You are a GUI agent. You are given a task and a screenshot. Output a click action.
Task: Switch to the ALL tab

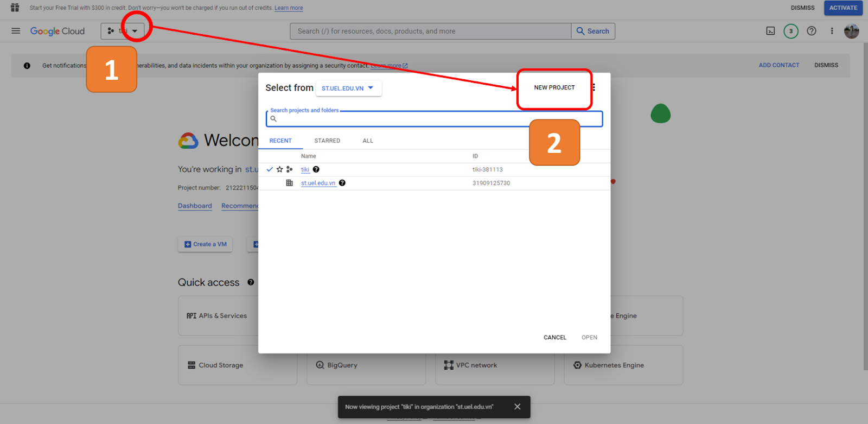(x=368, y=141)
